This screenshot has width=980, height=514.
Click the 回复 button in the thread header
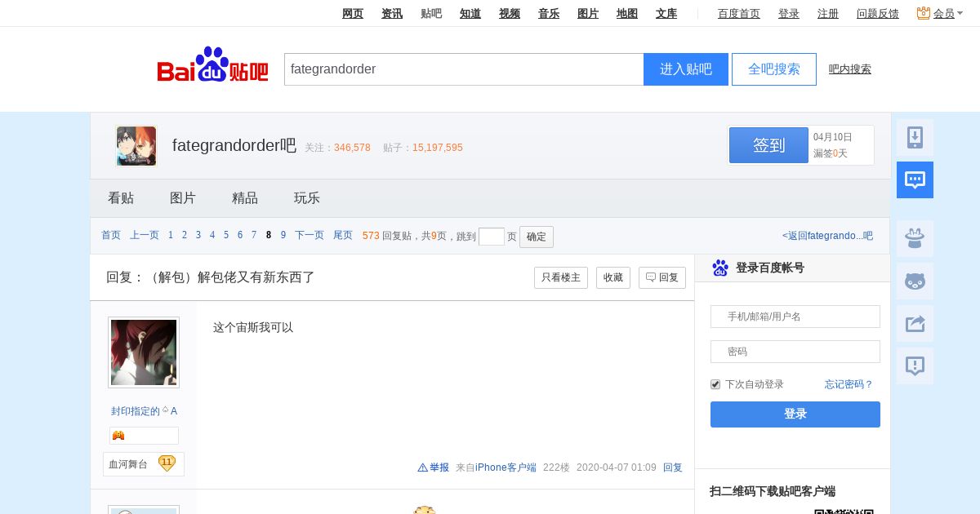(662, 277)
